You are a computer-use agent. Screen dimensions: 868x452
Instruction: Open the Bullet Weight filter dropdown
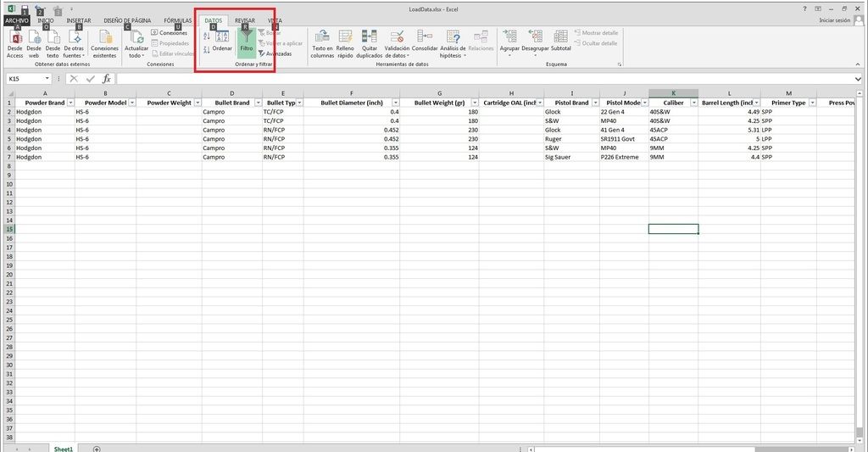[475, 103]
